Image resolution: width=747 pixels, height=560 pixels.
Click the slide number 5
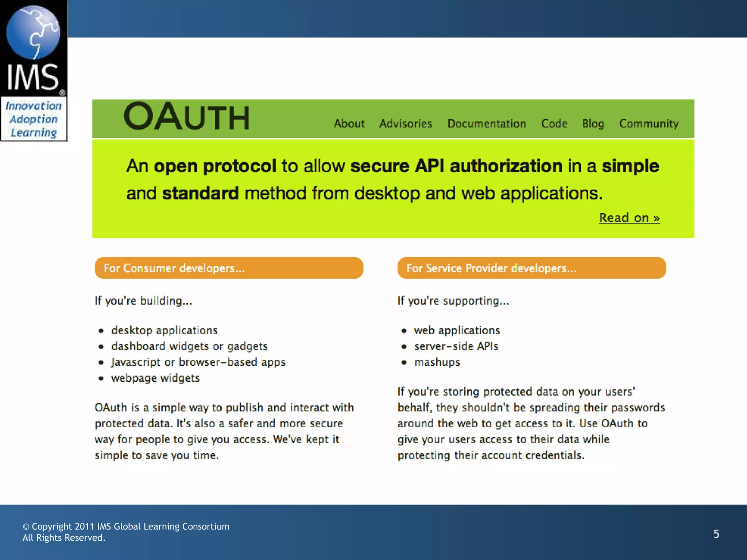(716, 534)
